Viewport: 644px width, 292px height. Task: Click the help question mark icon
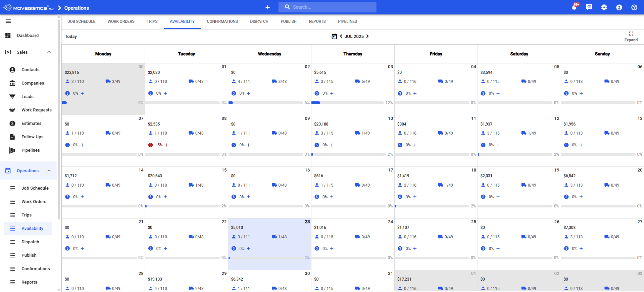[x=634, y=7]
